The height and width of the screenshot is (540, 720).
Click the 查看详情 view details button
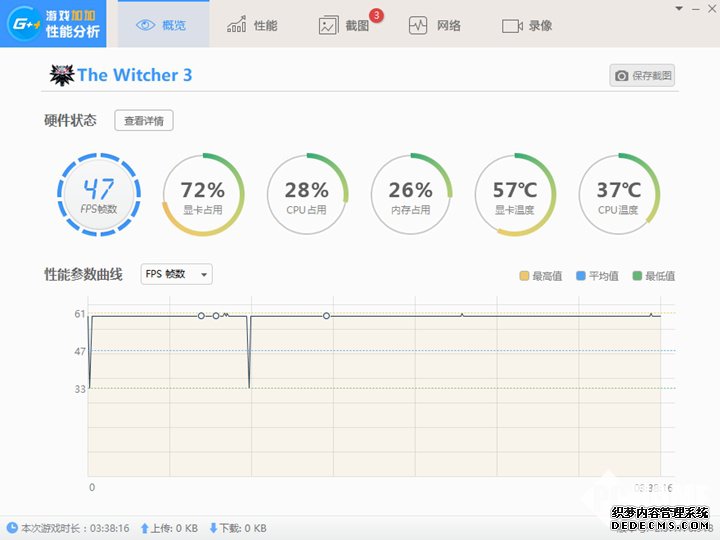click(x=144, y=121)
